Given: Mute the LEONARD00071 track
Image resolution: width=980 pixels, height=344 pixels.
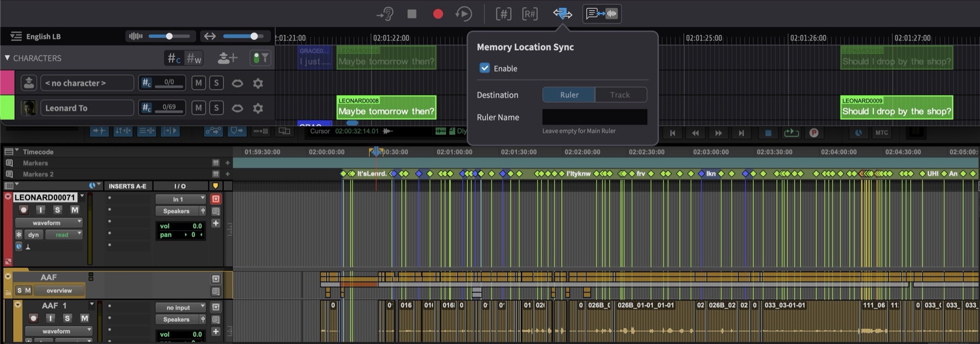Looking at the screenshot, I should coord(75,210).
